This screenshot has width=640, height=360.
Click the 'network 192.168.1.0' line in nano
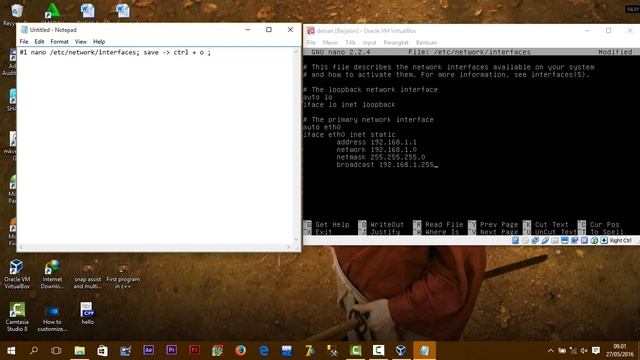pos(376,150)
